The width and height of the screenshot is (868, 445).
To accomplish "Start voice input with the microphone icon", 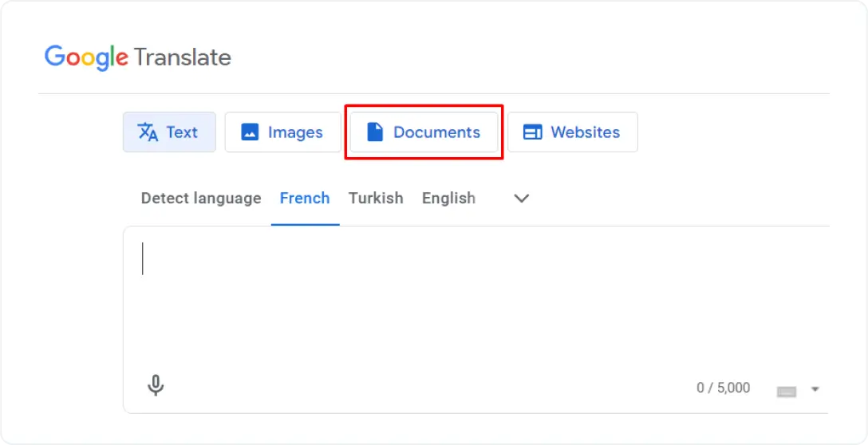I will click(156, 385).
